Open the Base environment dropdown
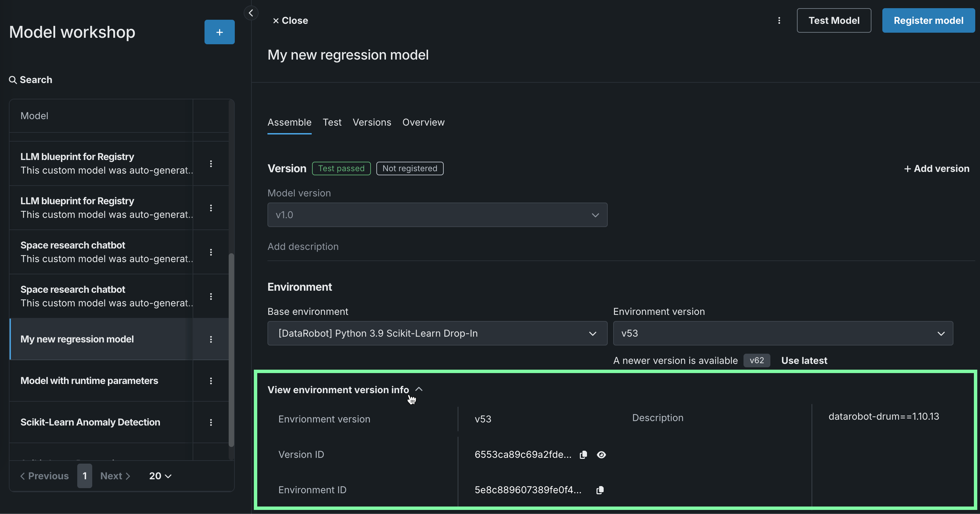Image resolution: width=980 pixels, height=514 pixels. [437, 333]
